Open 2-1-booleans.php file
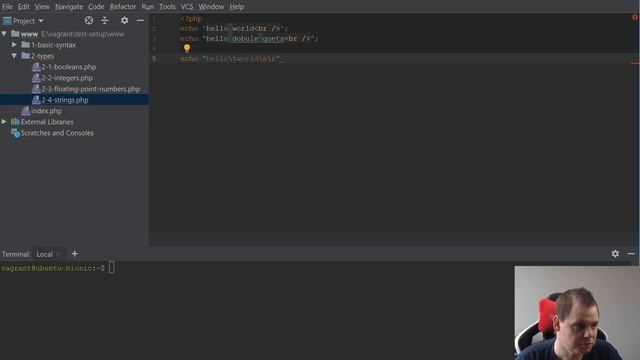Screen dimensions: 640x360 [x=69, y=67]
